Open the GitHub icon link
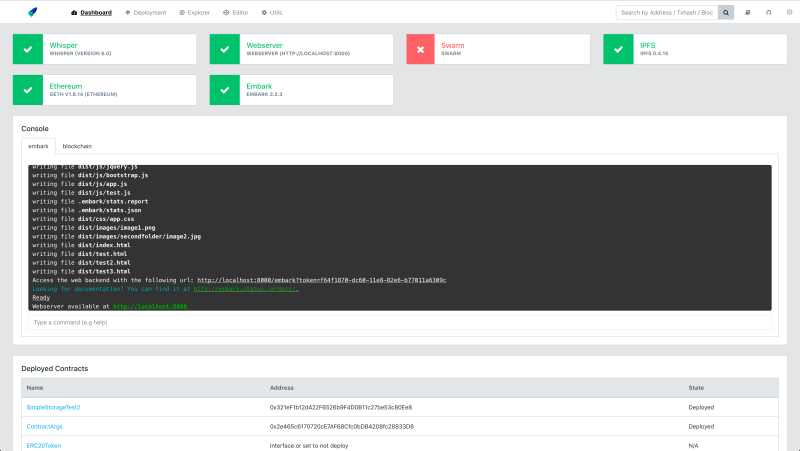The image size is (800, 451). [768, 12]
